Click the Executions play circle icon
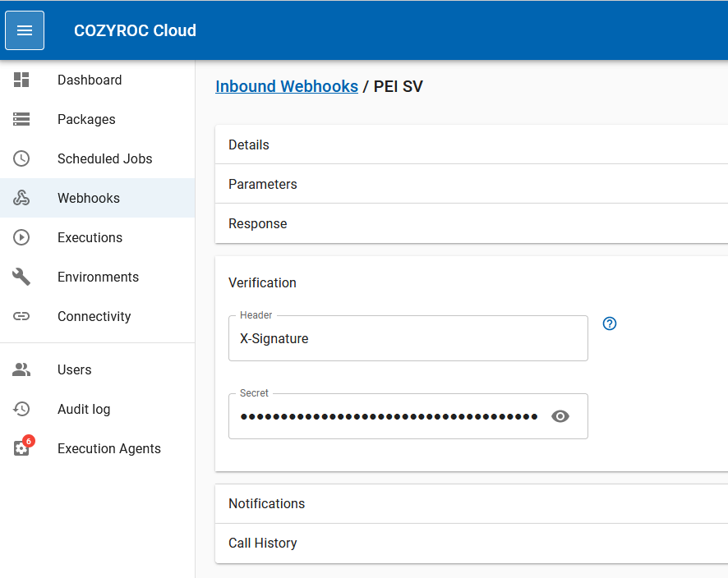Viewport: 728px width, 578px height. (21, 237)
